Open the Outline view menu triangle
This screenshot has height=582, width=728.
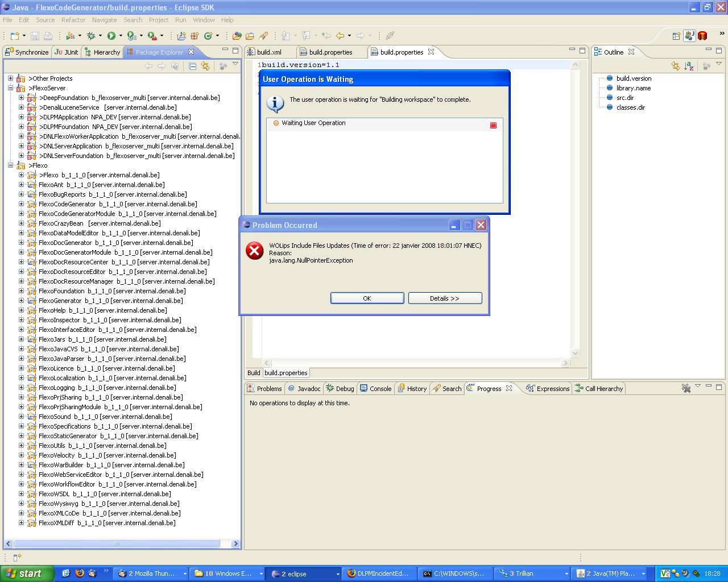click(x=719, y=64)
